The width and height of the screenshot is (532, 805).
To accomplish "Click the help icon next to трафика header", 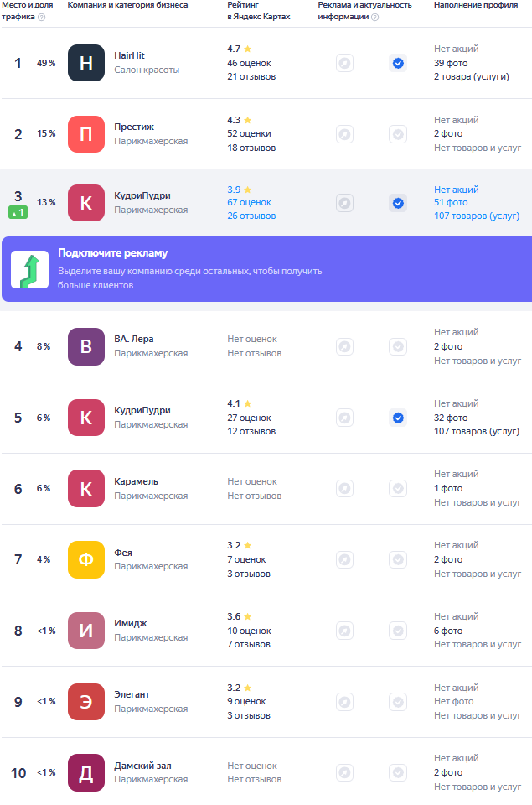I will pyautogui.click(x=42, y=17).
